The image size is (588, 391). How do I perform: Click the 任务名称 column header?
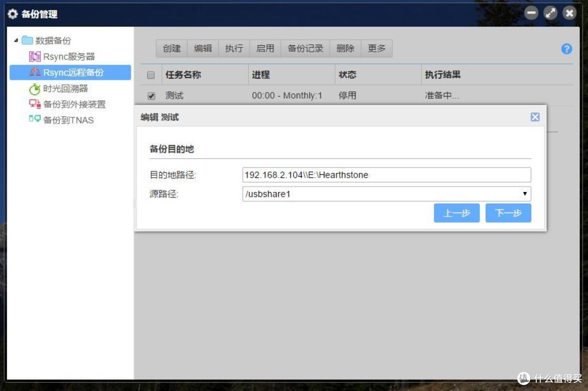[183, 75]
